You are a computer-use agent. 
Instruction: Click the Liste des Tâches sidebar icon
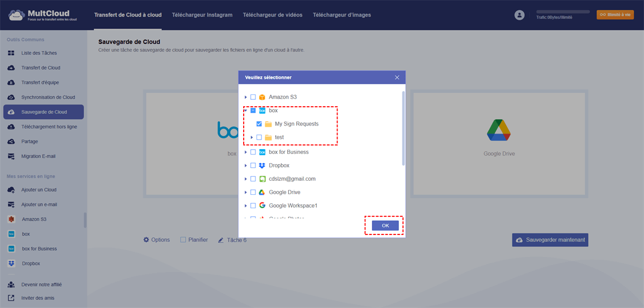pyautogui.click(x=11, y=53)
